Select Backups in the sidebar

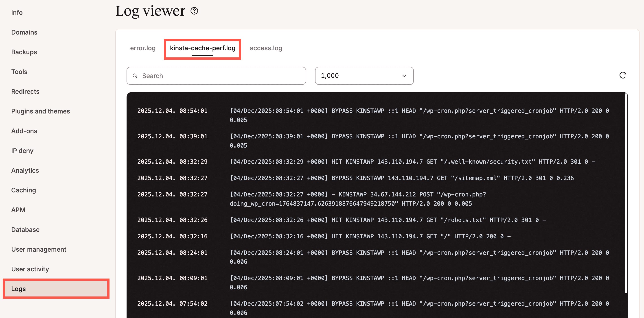click(x=24, y=52)
